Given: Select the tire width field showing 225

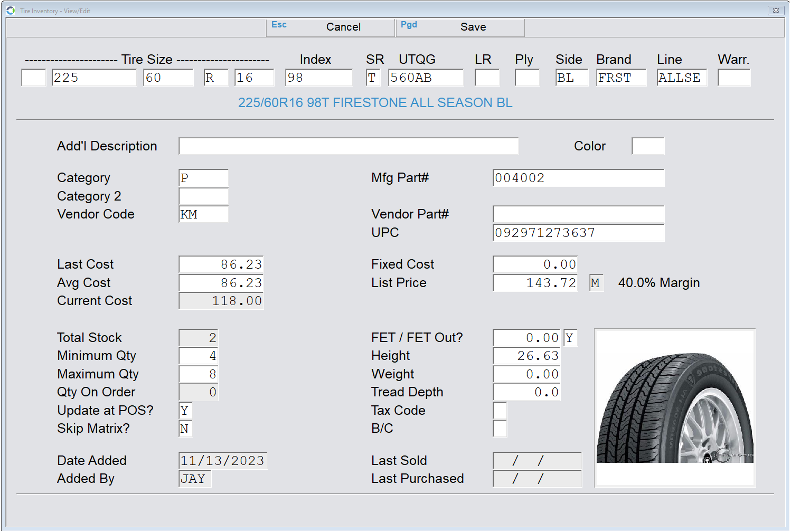Looking at the screenshot, I should [94, 78].
